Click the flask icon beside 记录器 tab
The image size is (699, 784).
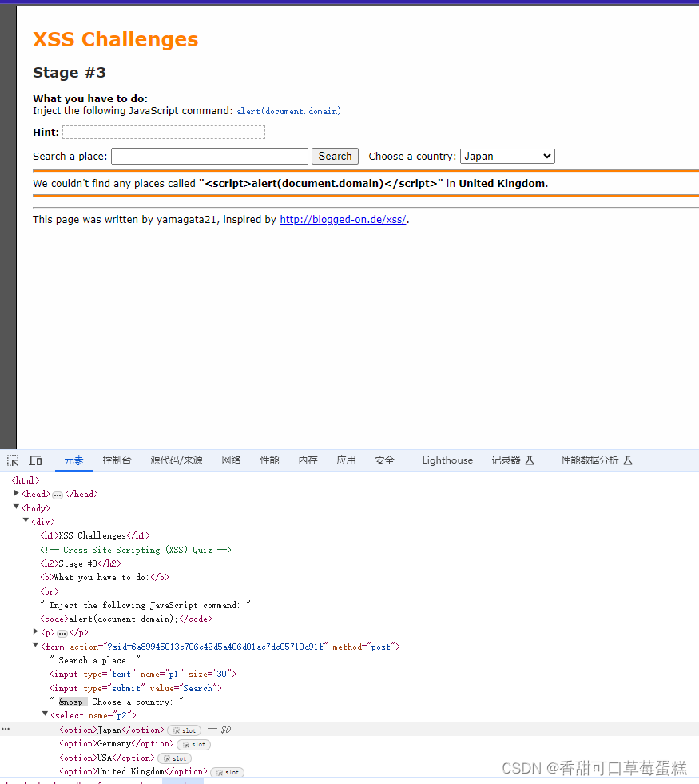tap(530, 460)
